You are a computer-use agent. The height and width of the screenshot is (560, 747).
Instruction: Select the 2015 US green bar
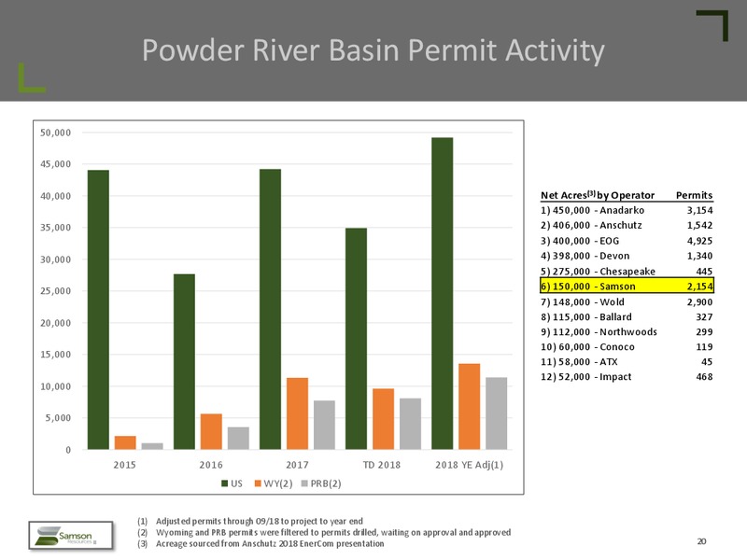click(x=98, y=310)
